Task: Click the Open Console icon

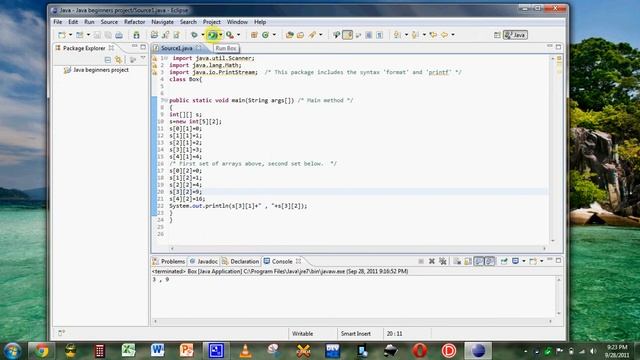Action: coord(533,261)
